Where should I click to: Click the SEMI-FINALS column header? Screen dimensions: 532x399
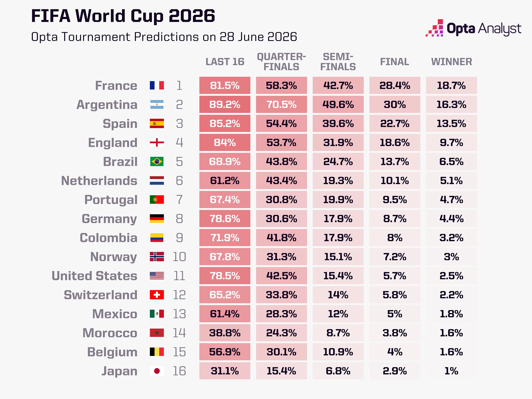[x=338, y=62]
